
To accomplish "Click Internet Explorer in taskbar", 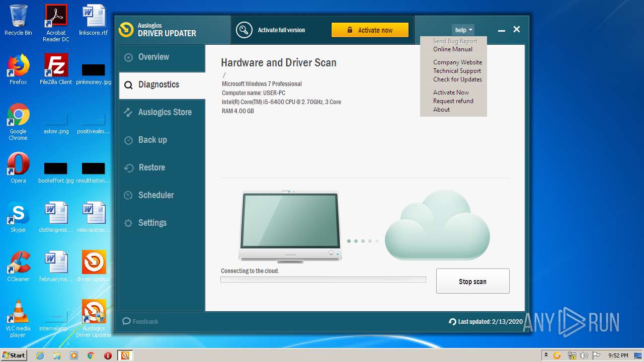I will (40, 355).
